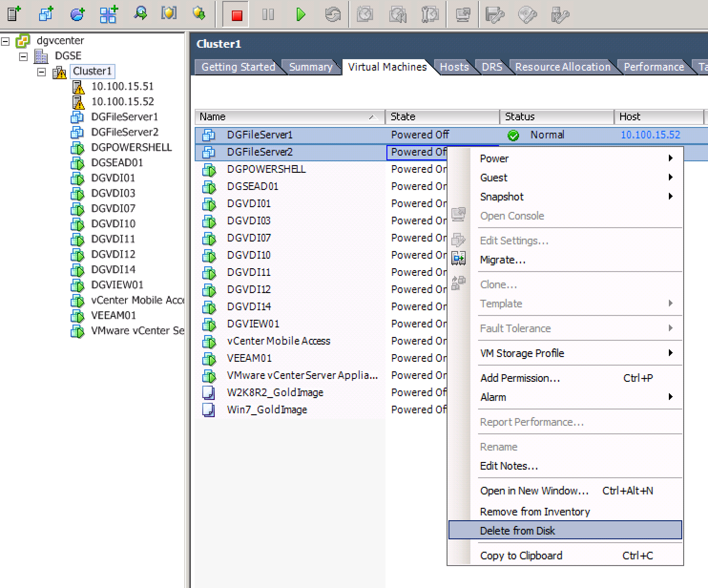Click the New Cluster toolbar icon
Viewport: 708px width, 588px height.
(x=108, y=14)
